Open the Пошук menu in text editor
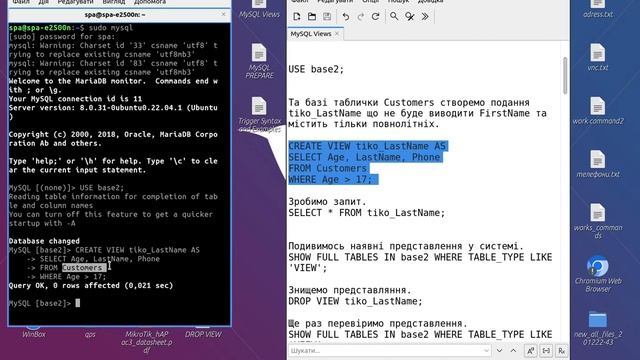Image resolution: width=640 pixels, height=360 pixels. 398,2
